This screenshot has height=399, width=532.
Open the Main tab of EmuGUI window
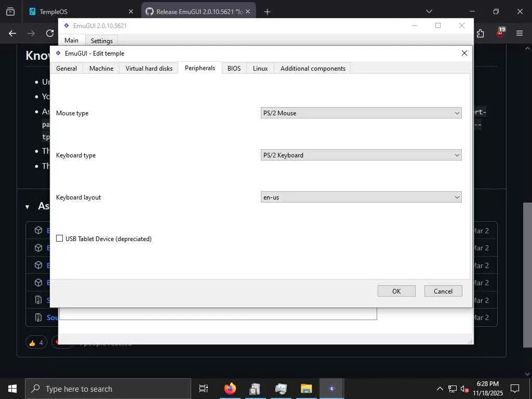click(x=71, y=40)
